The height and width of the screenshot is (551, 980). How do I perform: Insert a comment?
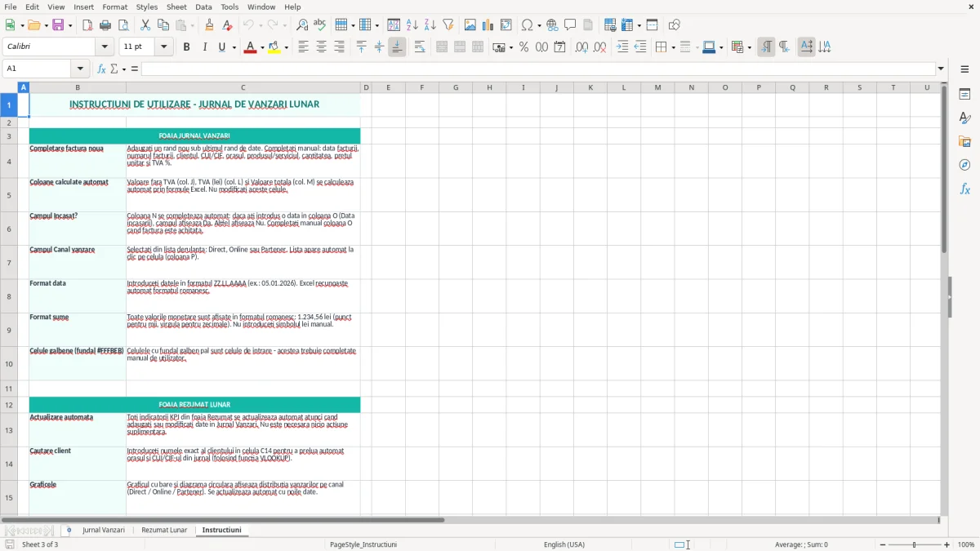tap(570, 25)
